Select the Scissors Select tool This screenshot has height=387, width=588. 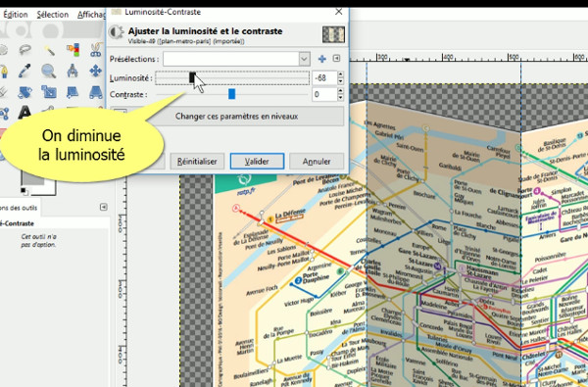point(96,49)
